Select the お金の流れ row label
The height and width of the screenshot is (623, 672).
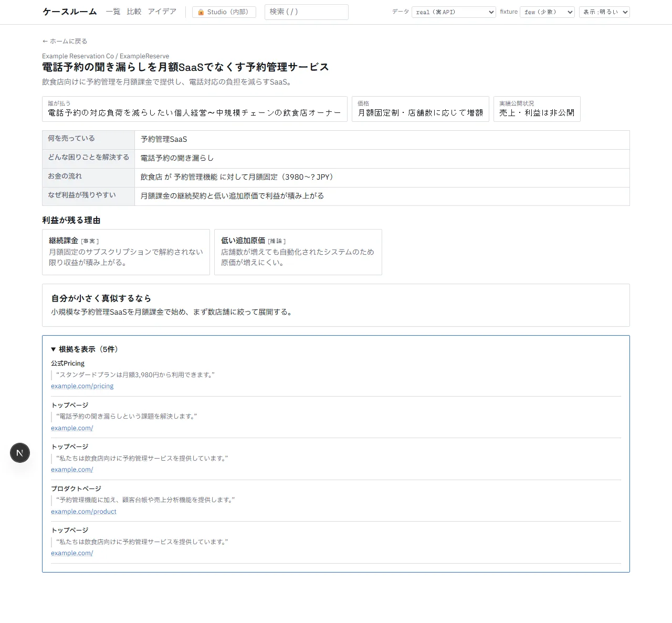88,178
